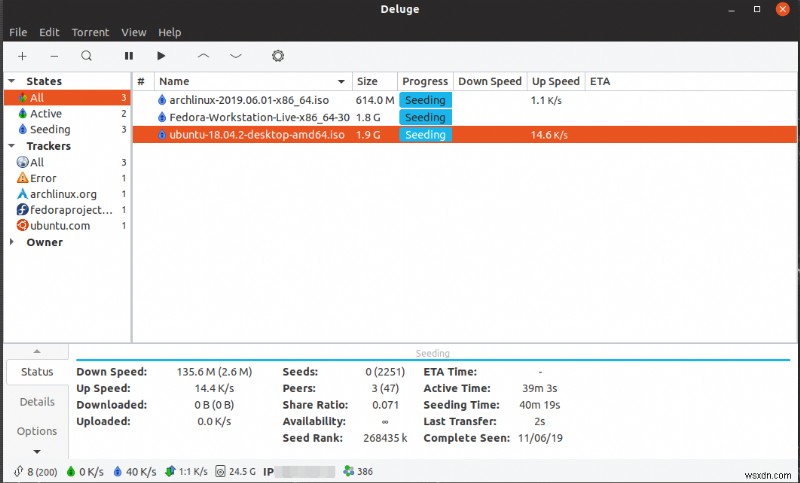This screenshot has height=483, width=800.
Task: Sort by the # column header
Action: pos(143,81)
